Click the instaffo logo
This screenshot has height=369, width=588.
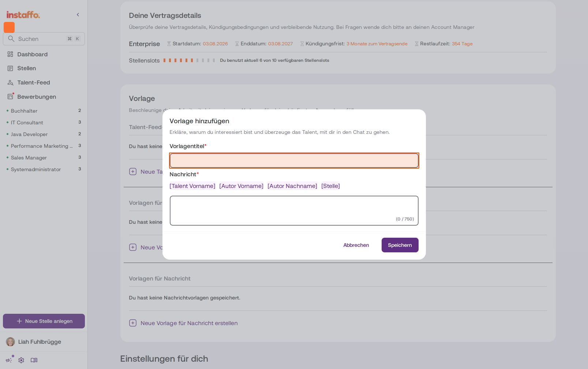point(23,15)
